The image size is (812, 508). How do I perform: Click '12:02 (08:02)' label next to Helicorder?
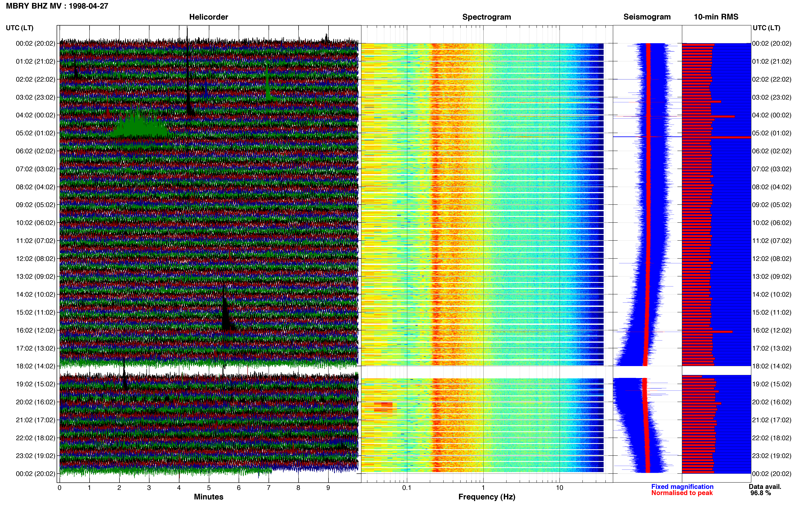36,259
